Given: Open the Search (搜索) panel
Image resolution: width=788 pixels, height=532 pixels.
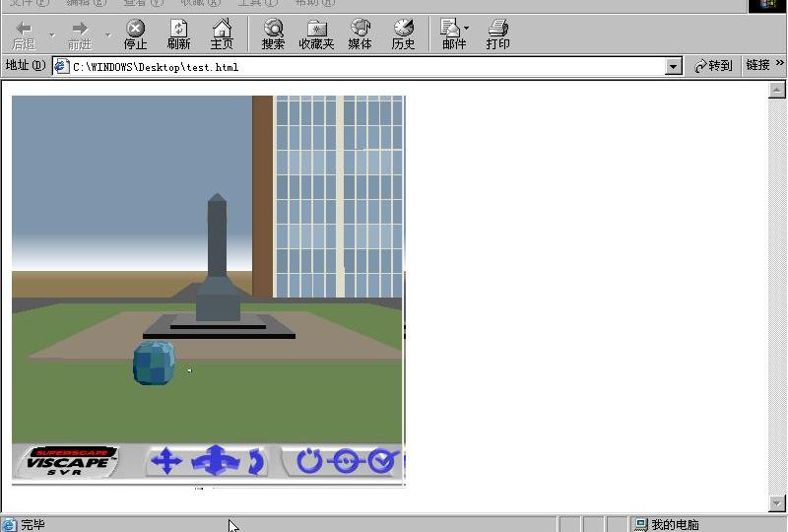Looking at the screenshot, I should coord(273,34).
